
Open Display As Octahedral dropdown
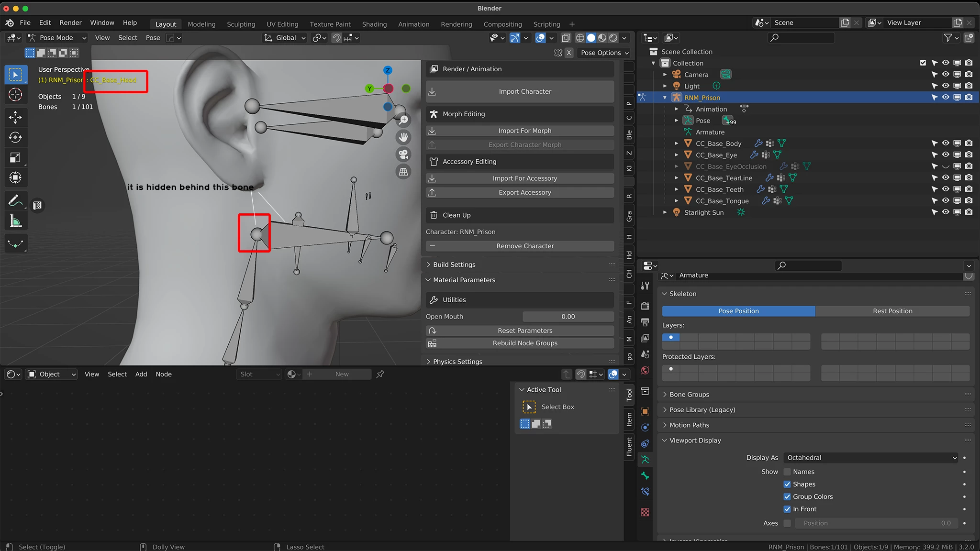click(871, 458)
